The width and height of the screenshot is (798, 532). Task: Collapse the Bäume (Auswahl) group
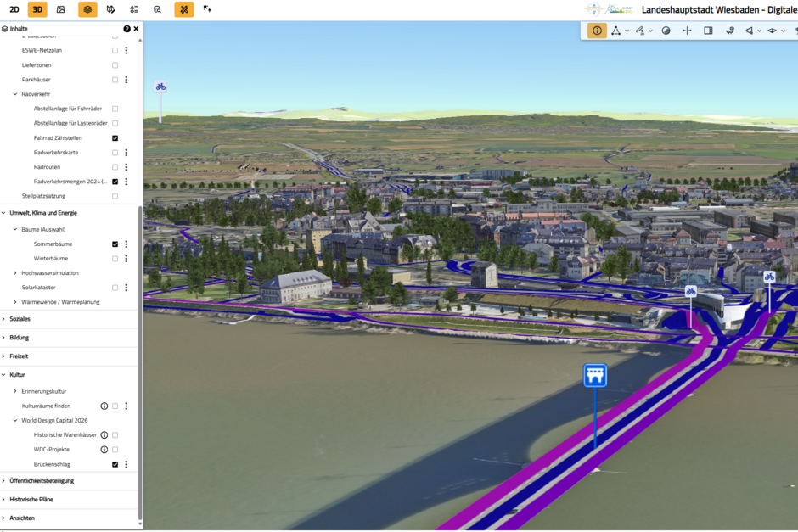(x=15, y=229)
